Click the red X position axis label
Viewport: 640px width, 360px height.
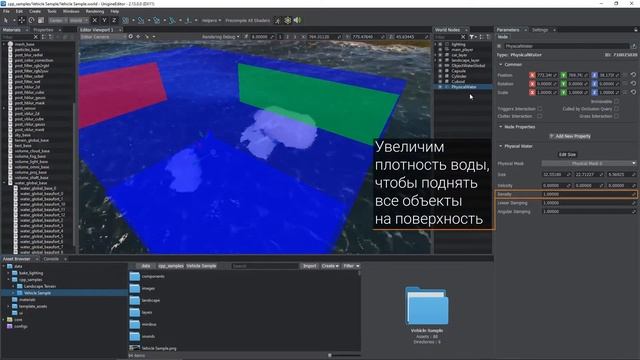tap(532, 75)
